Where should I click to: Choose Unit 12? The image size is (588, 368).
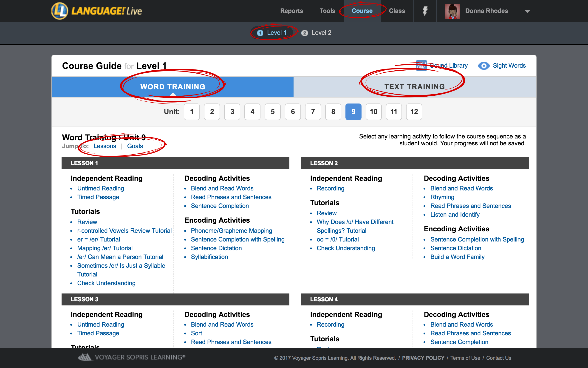[414, 112]
